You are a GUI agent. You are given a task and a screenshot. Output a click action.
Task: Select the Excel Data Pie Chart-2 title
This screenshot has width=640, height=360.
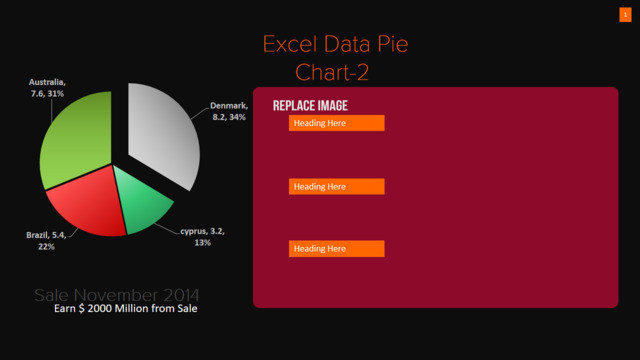coord(335,58)
